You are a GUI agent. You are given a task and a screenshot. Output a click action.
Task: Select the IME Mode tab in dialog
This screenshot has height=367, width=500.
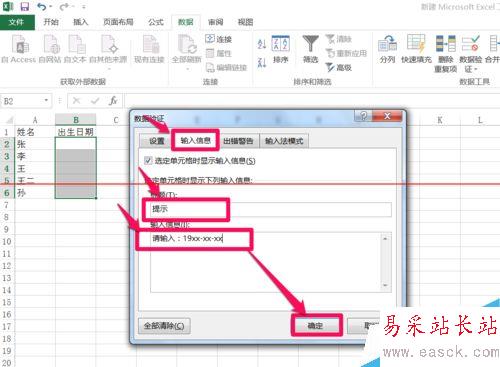[284, 141]
